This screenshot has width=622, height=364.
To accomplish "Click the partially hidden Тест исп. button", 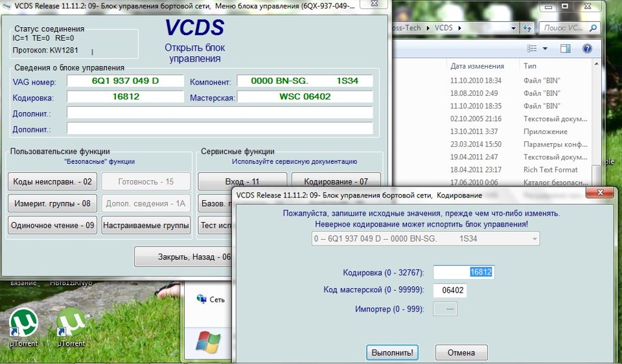I will (215, 225).
